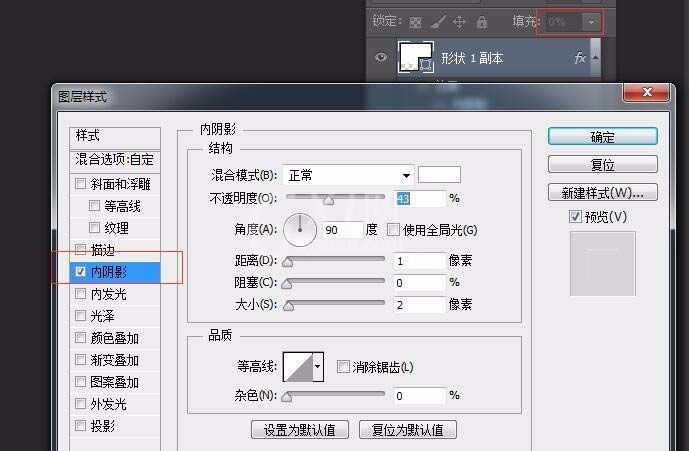
Task: Confirm with the 确定 button
Action: [x=602, y=137]
